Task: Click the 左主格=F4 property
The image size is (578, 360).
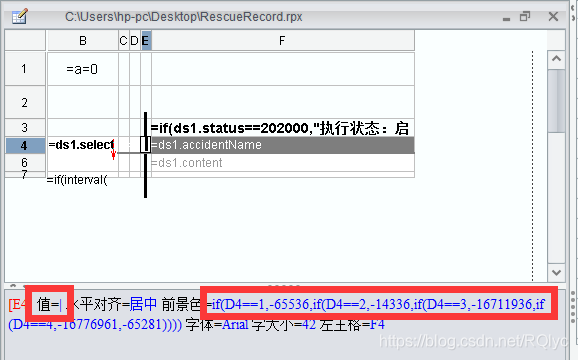Action: pyautogui.click(x=352, y=325)
